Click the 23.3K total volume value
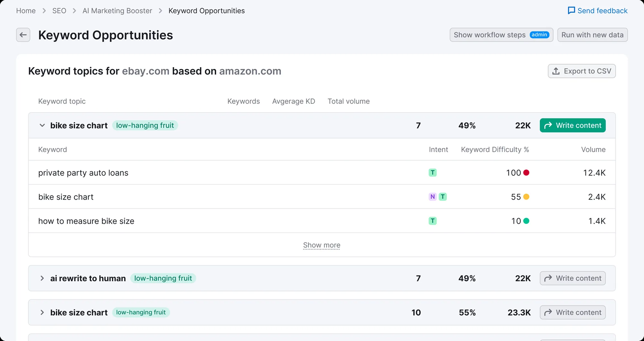 (x=519, y=312)
